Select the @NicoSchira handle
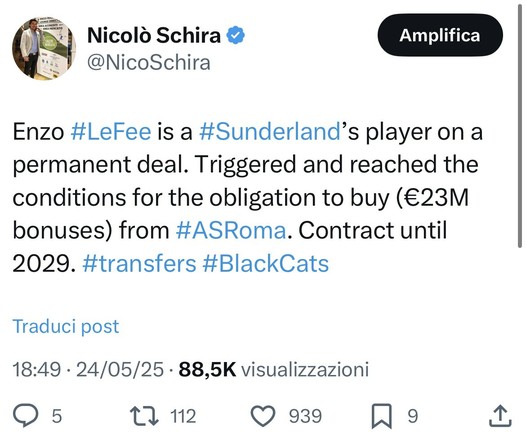526x437 pixels. pyautogui.click(x=149, y=63)
